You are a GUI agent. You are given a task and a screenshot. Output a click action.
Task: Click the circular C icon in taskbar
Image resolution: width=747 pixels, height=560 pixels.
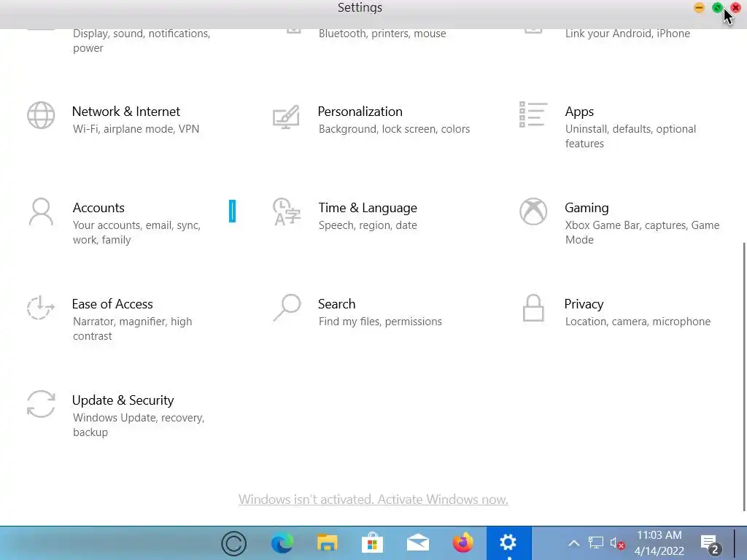click(234, 543)
